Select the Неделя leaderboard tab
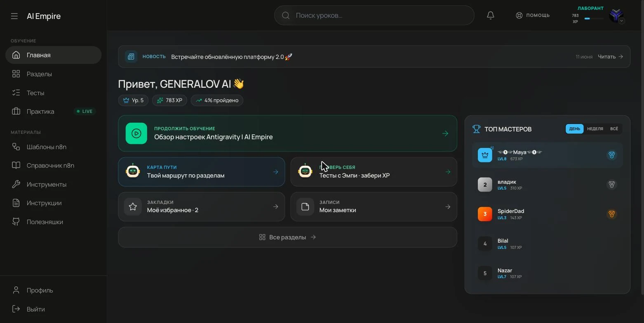This screenshot has width=644, height=323. pyautogui.click(x=595, y=129)
